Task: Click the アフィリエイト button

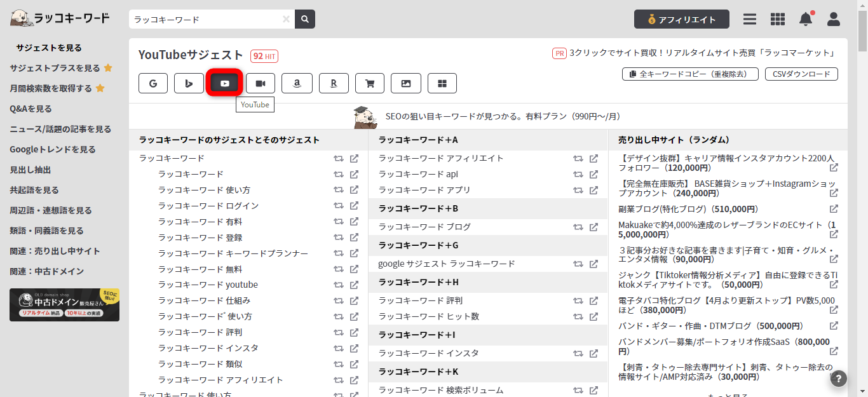Action: 681,19
